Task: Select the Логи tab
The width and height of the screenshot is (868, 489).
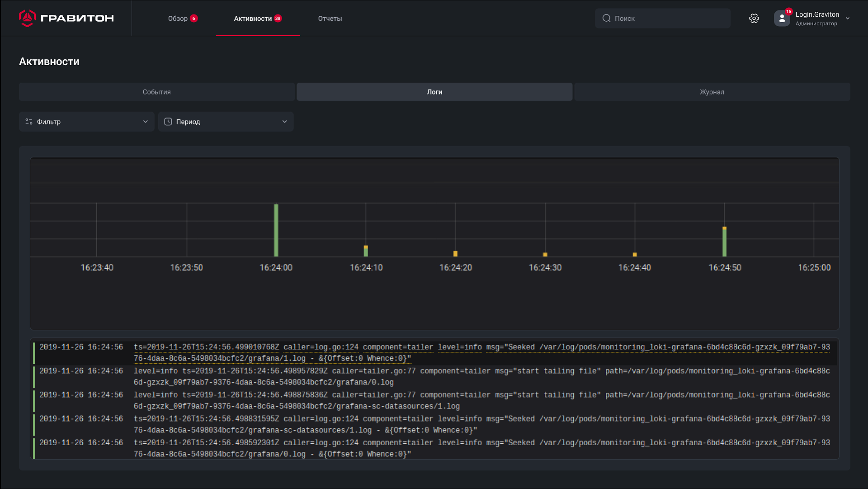Action: click(x=434, y=92)
